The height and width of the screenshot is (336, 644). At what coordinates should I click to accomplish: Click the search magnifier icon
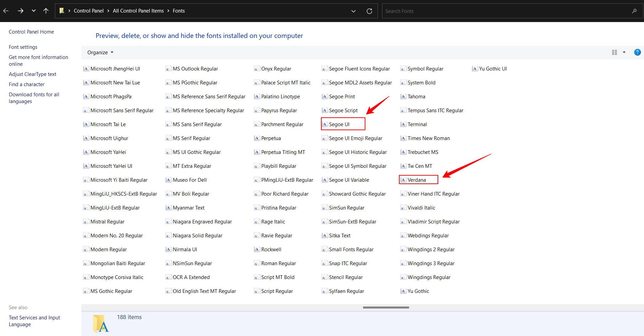[x=634, y=11]
